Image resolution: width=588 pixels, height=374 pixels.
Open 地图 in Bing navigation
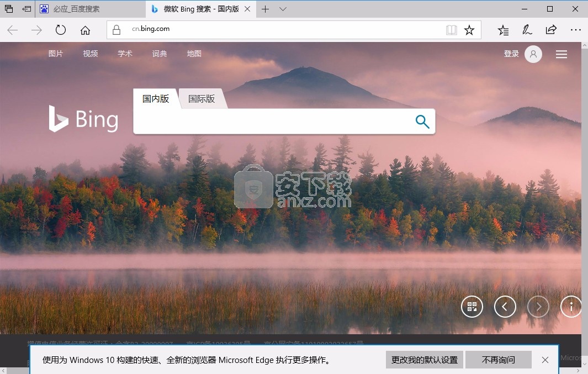coord(194,54)
